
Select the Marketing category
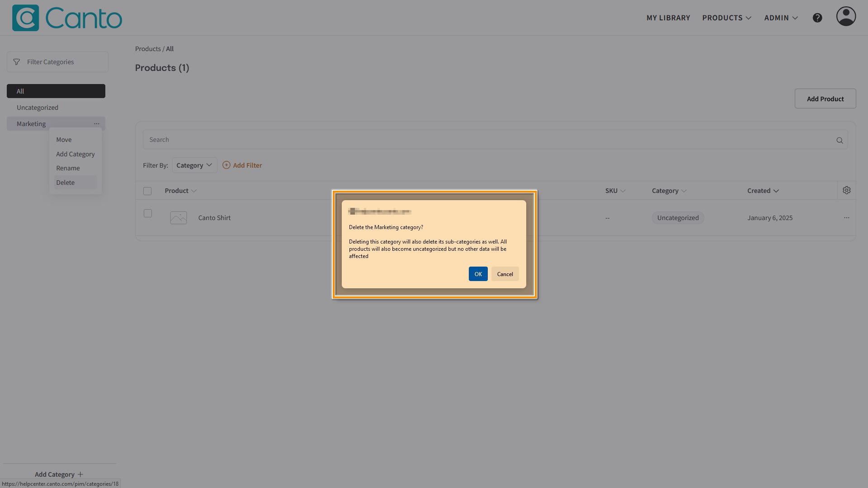pyautogui.click(x=31, y=124)
